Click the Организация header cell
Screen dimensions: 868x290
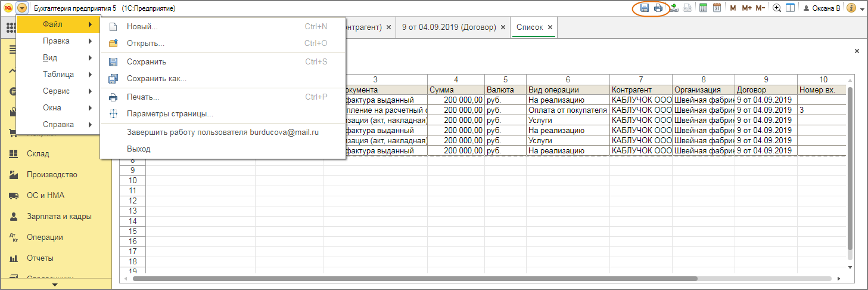pos(704,90)
